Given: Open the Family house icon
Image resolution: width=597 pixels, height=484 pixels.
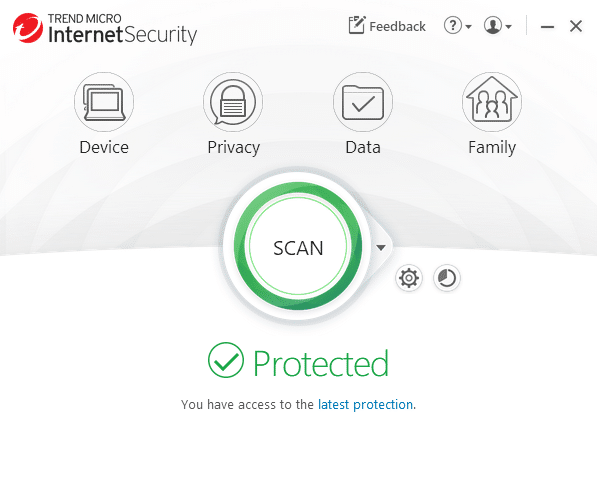Looking at the screenshot, I should click(492, 102).
